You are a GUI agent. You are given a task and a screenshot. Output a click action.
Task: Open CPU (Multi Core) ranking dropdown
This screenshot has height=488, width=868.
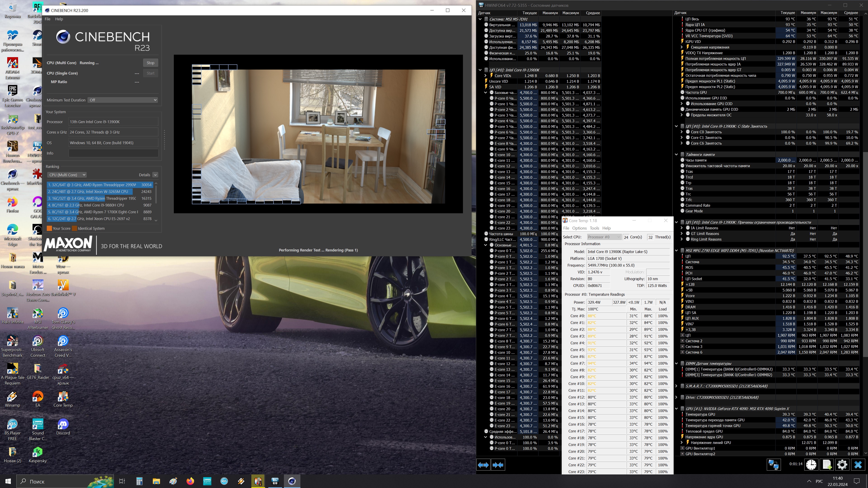pyautogui.click(x=67, y=175)
